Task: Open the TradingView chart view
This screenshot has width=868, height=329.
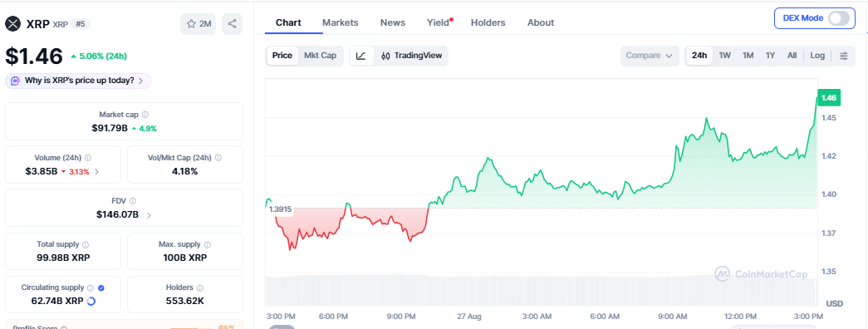Action: point(413,56)
